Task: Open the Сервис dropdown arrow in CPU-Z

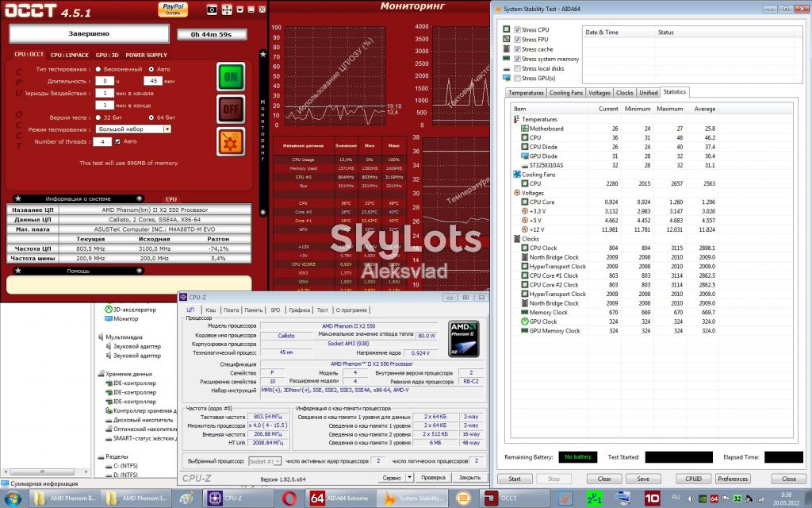Action: coord(409,477)
